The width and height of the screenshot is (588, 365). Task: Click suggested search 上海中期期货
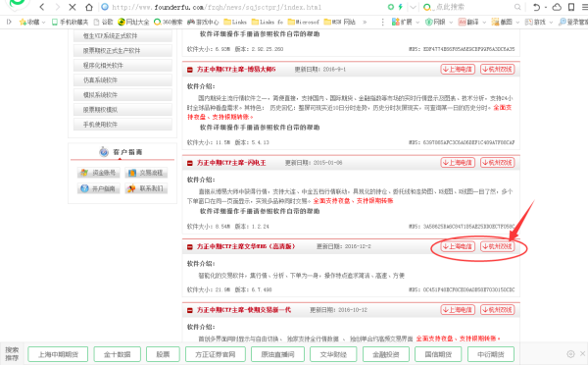click(x=58, y=354)
